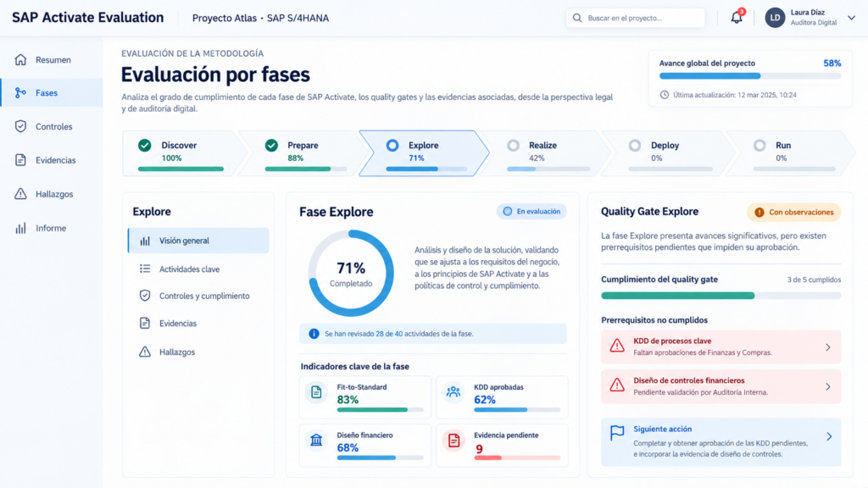Open Controles y cumplimiento section
This screenshot has height=488, width=868.
tap(198, 296)
